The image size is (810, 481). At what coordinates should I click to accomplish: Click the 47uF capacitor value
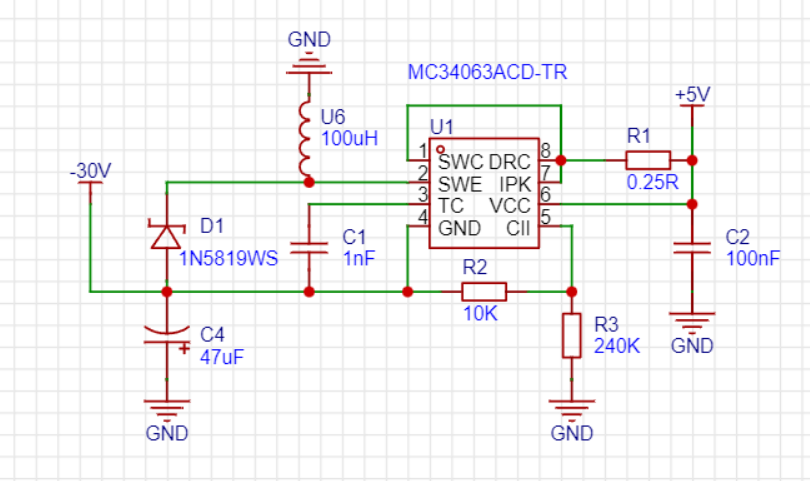(x=222, y=357)
